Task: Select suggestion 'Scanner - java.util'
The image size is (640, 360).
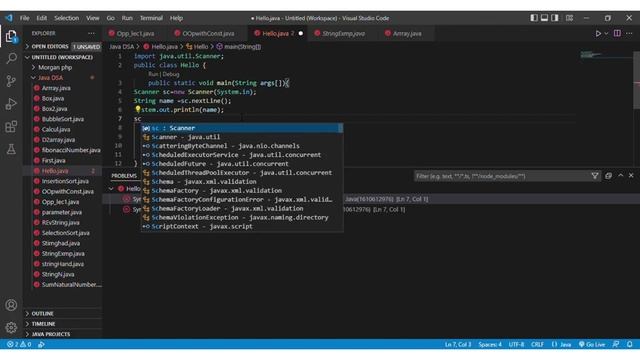Action: click(242, 137)
